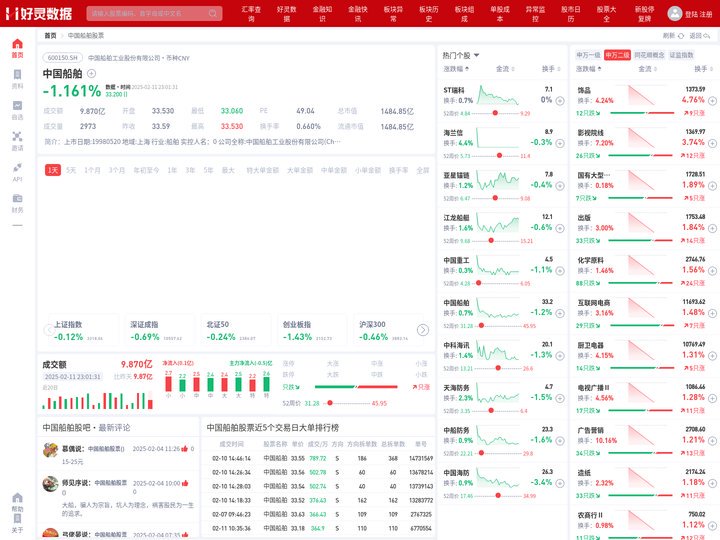Select the 特大单金额 chart tab
The image size is (720, 540).
point(262,170)
